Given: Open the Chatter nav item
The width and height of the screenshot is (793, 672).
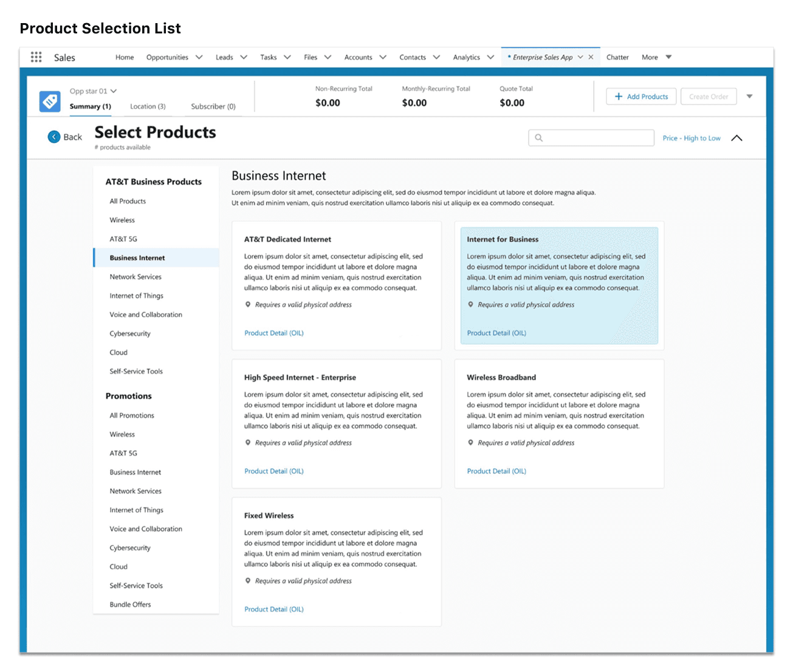Looking at the screenshot, I should click(x=617, y=57).
